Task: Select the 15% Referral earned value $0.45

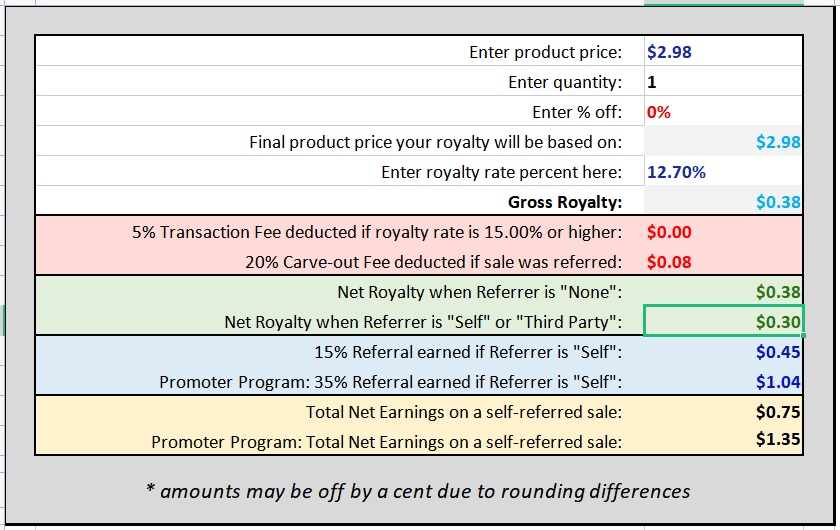Action: (723, 352)
